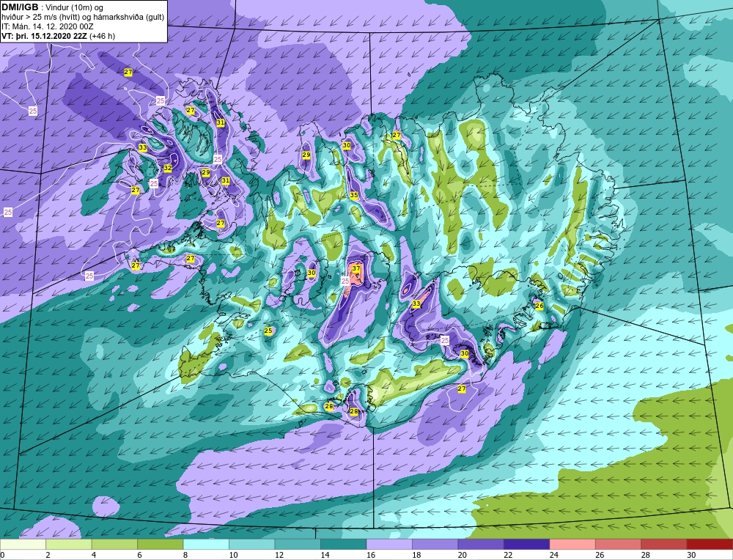Click the yellow 26 max gust label
The image size is (733, 560).
(539, 306)
